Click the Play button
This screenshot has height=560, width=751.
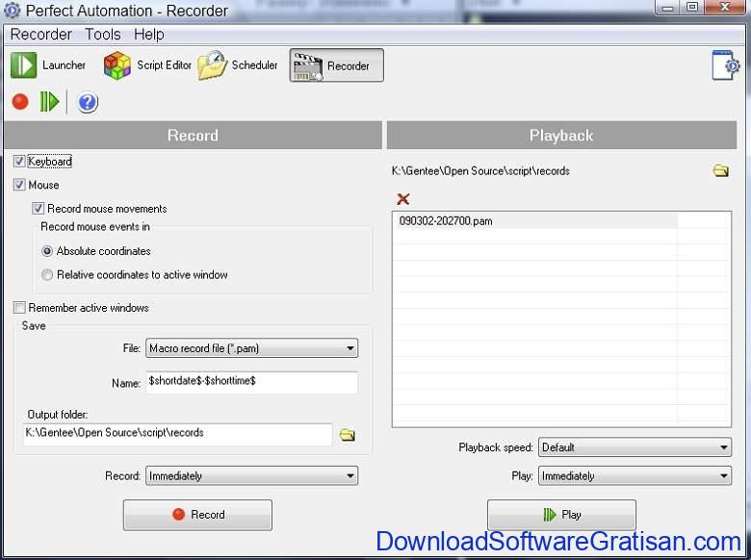(x=561, y=515)
